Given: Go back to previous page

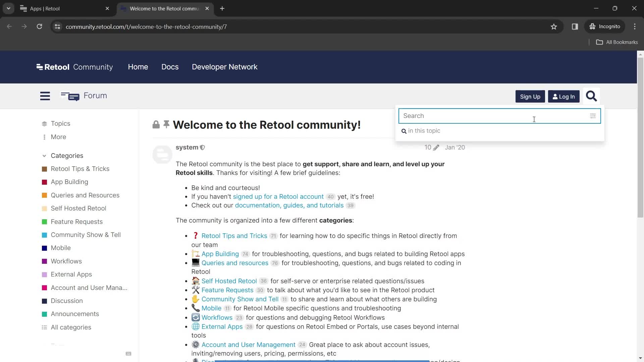Looking at the screenshot, I should coord(9,26).
